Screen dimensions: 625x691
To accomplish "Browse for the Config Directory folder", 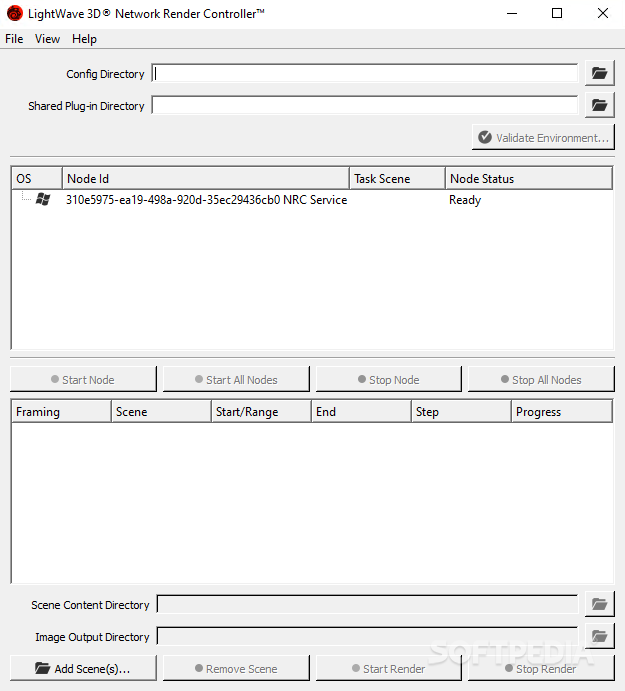I will coord(599,73).
